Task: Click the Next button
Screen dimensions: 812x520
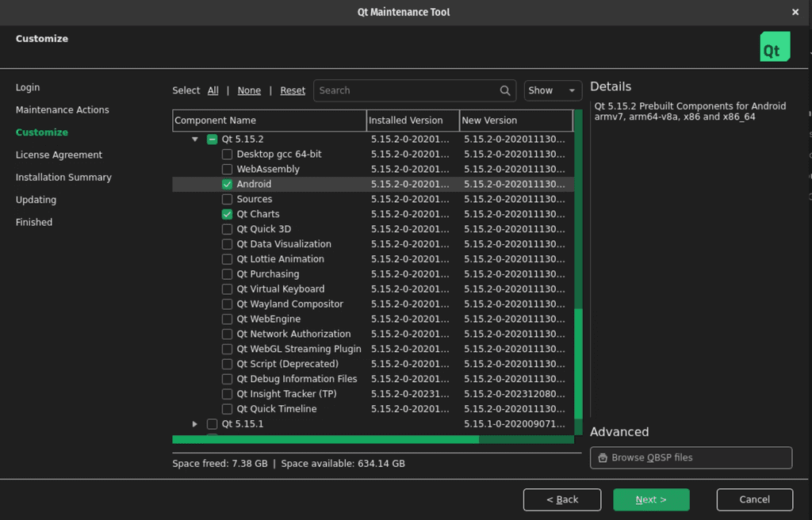Action: coord(651,500)
